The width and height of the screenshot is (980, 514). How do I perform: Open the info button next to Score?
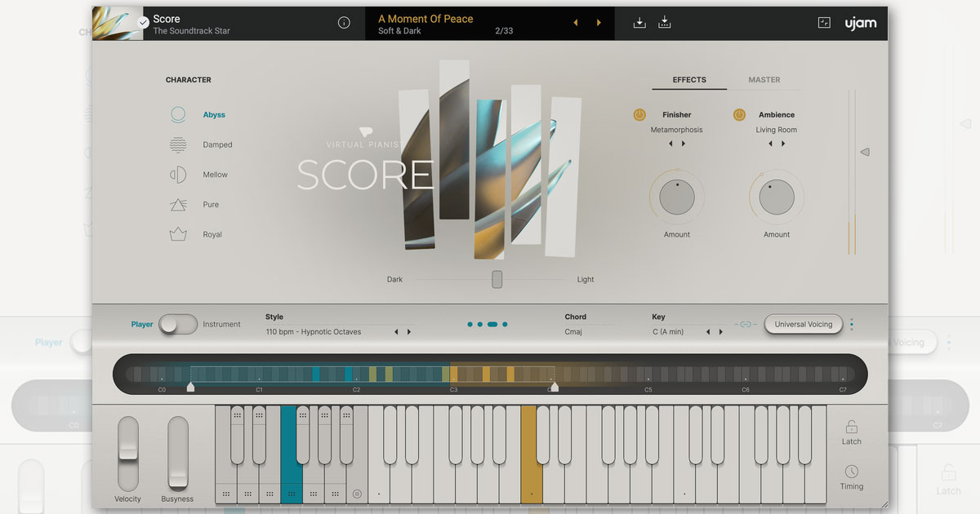pos(344,23)
